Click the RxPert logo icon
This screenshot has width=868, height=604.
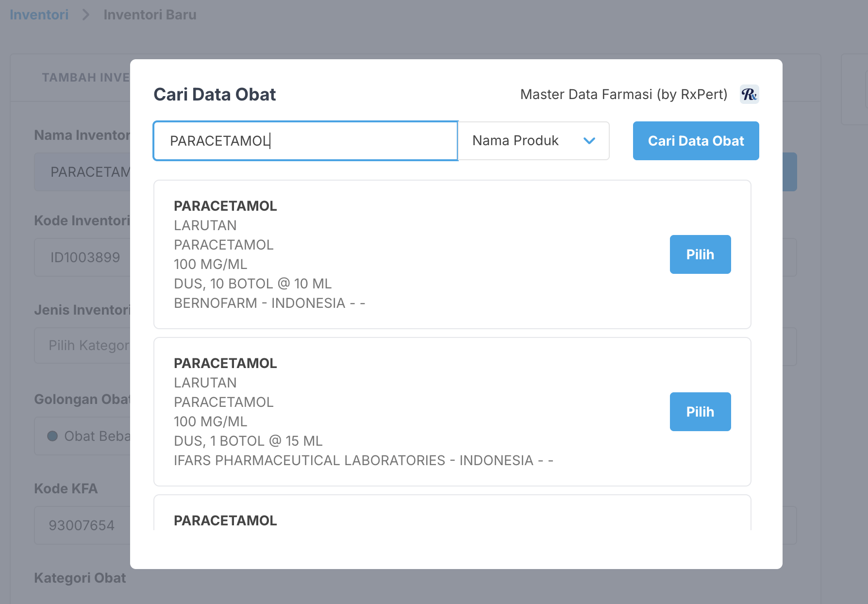749,94
